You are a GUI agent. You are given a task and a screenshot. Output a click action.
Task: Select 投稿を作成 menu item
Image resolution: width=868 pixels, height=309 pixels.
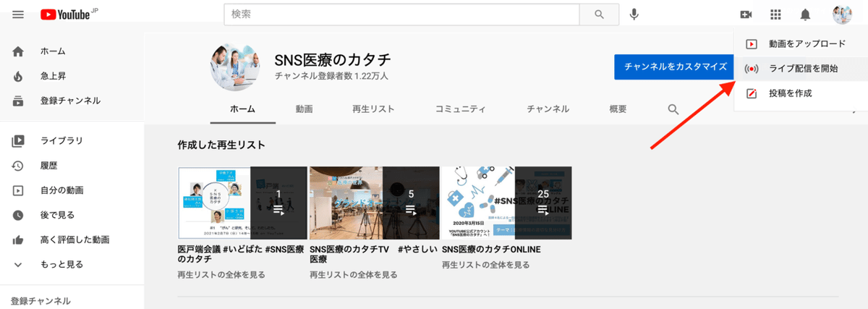(x=801, y=93)
